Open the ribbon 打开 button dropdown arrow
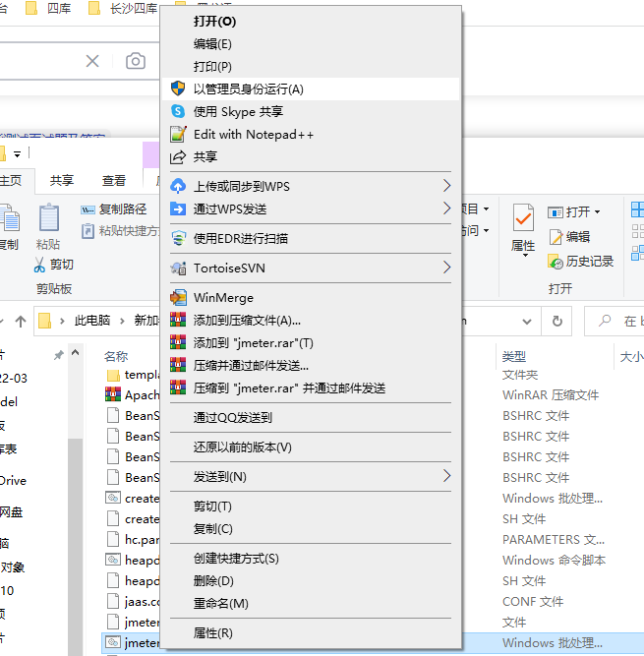Image resolution: width=644 pixels, height=656 pixels. click(x=597, y=212)
